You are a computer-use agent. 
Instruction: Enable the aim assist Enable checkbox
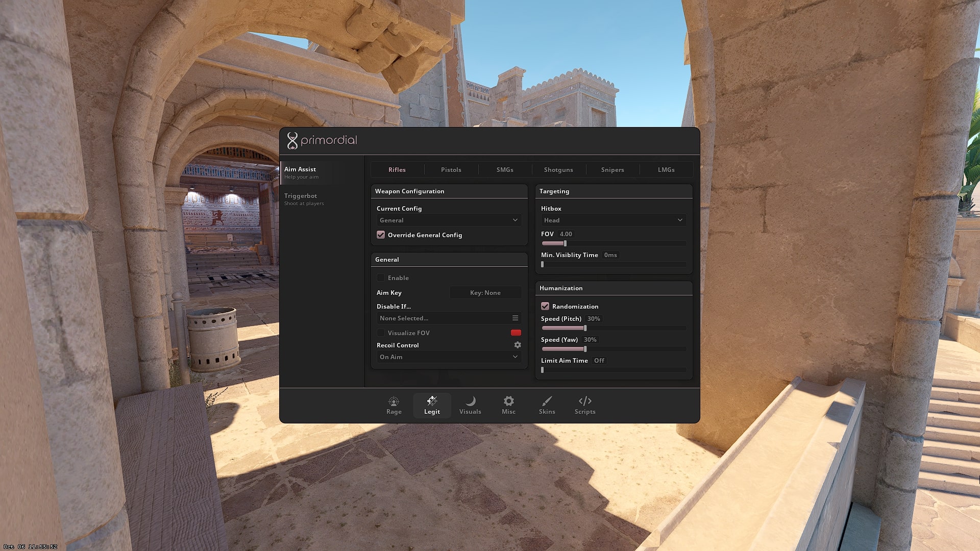tap(381, 278)
